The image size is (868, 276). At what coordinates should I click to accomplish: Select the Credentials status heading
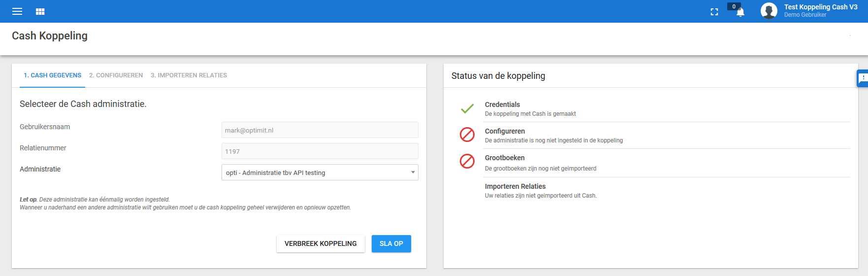coord(502,104)
